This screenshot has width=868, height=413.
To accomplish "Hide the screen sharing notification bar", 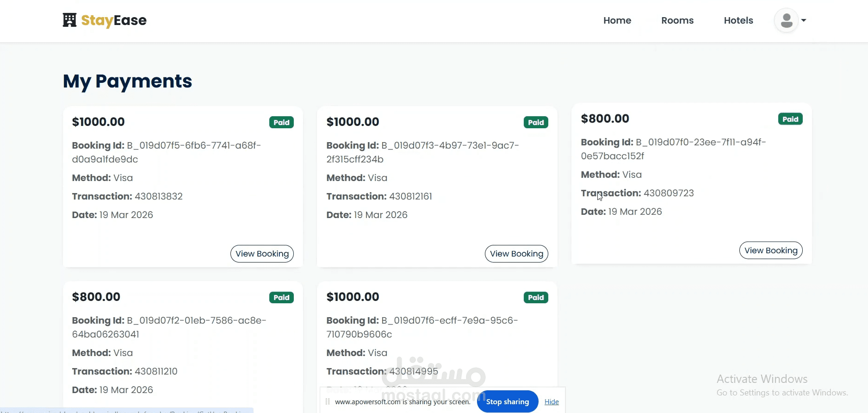I will 552,401.
